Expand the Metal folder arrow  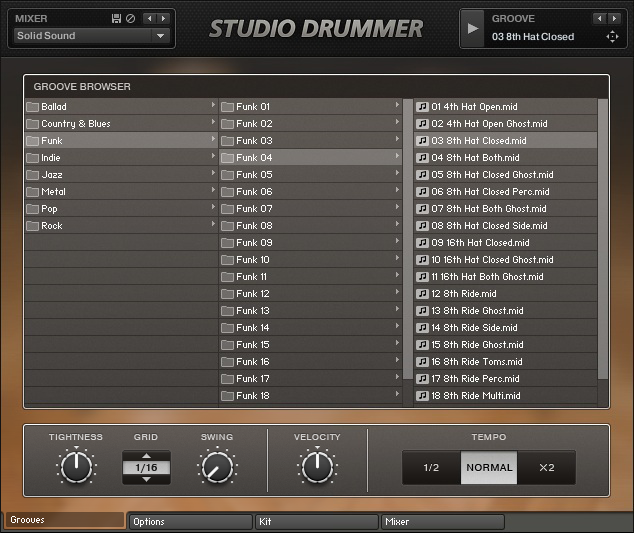pyautogui.click(x=213, y=190)
